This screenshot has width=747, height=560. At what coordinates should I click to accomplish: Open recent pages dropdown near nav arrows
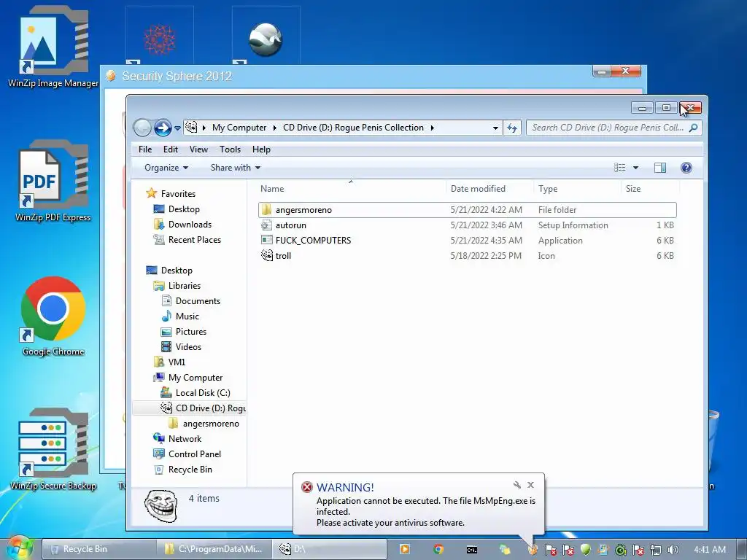178,128
